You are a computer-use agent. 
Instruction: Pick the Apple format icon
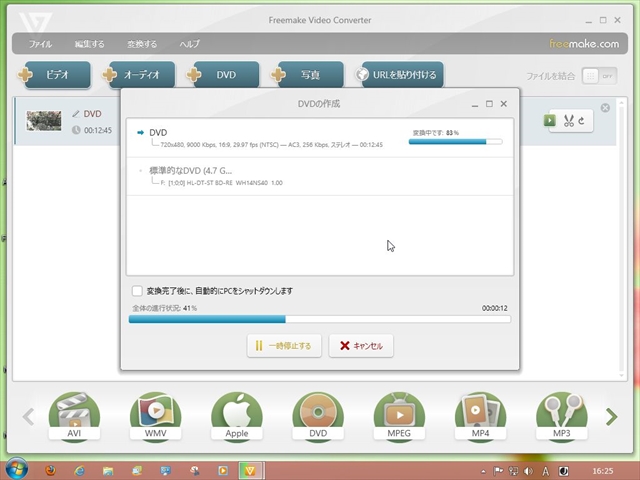[236, 415]
